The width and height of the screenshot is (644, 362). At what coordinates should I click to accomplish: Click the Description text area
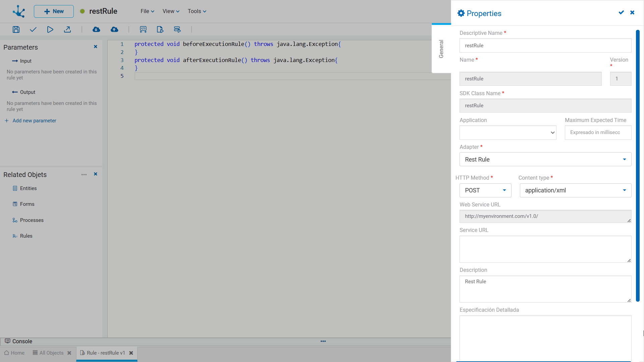click(545, 289)
